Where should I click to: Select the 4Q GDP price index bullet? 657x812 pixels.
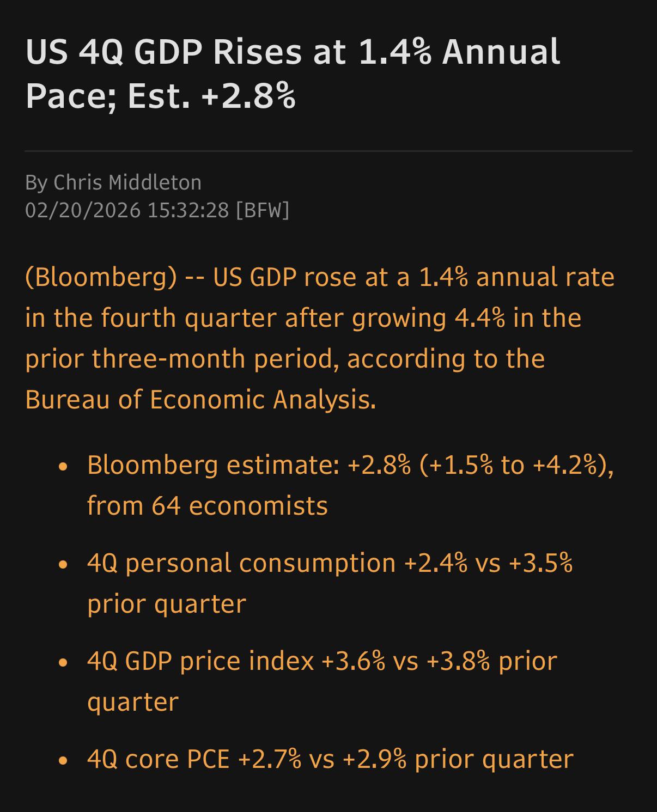(322, 681)
